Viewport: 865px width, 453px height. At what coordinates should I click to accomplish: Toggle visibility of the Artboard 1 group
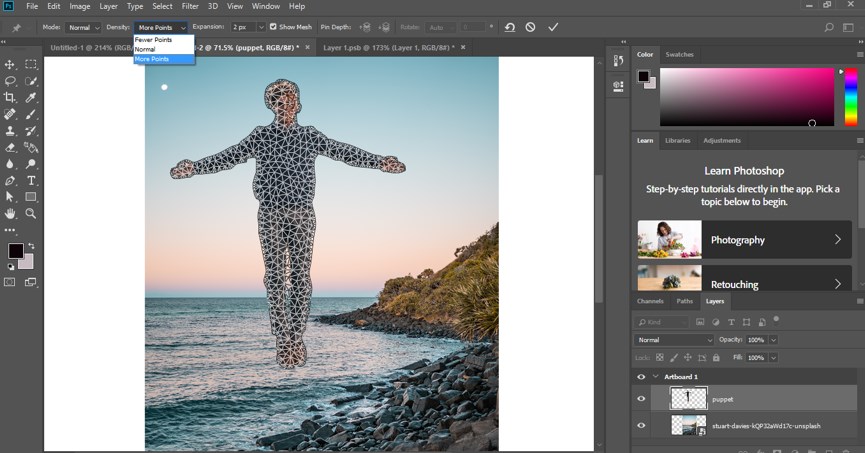click(x=641, y=376)
